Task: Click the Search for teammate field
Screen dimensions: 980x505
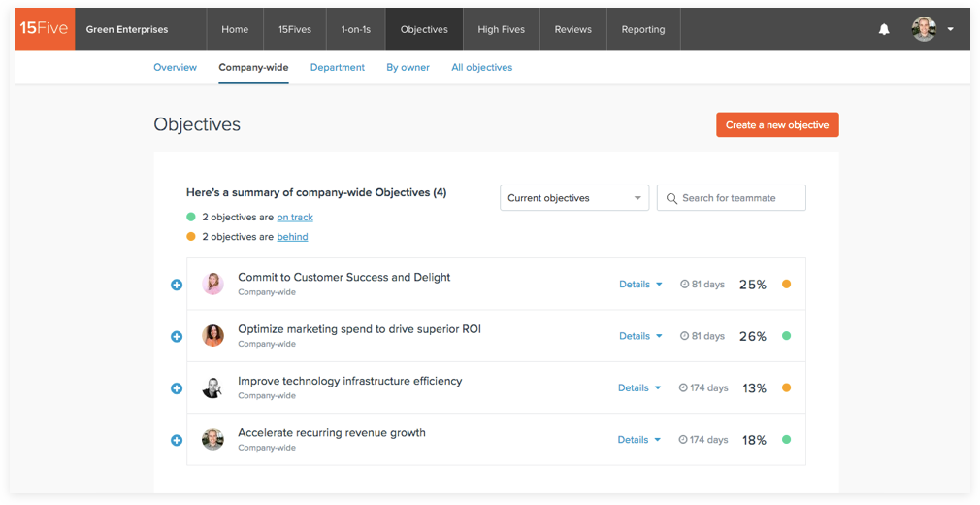Action: click(732, 198)
